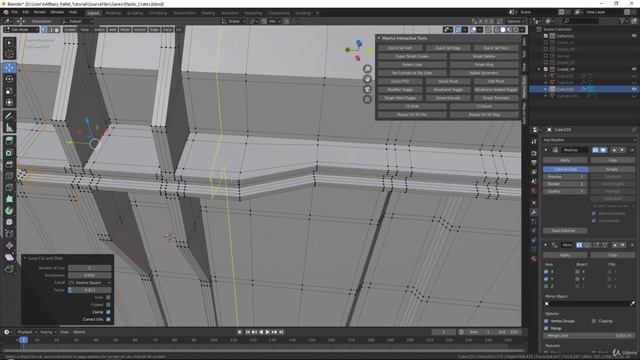Screen dimensions: 640x360
Task: Open the Edit Mode dropdown
Action: click(21, 30)
